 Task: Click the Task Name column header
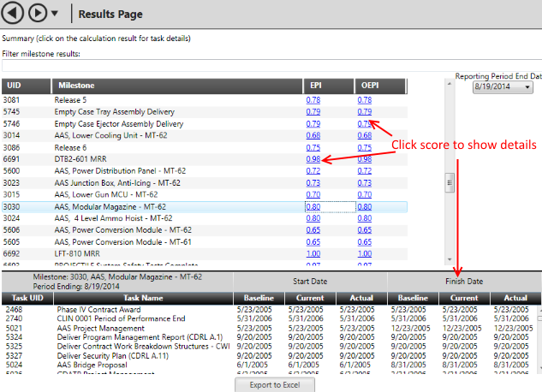point(140,298)
